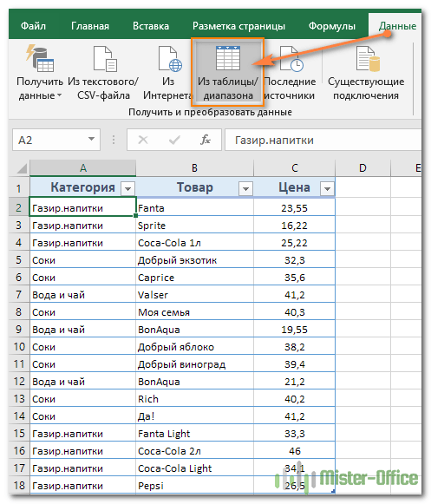The image size is (431, 504).
Task: Select all cells via corner triangle
Action: coord(21,168)
